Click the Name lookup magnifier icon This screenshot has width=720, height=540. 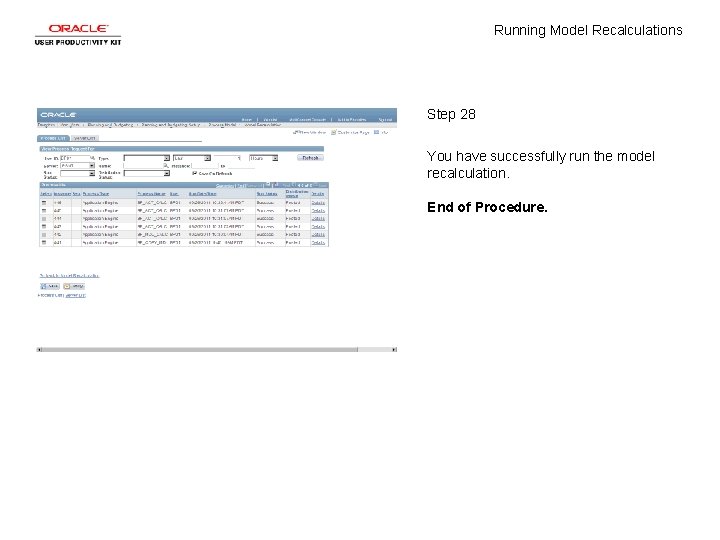click(x=166, y=166)
